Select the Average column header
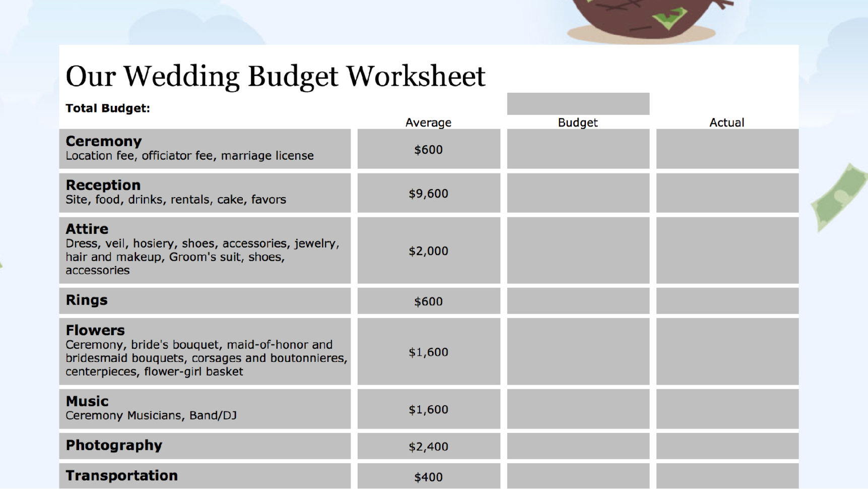 tap(428, 122)
